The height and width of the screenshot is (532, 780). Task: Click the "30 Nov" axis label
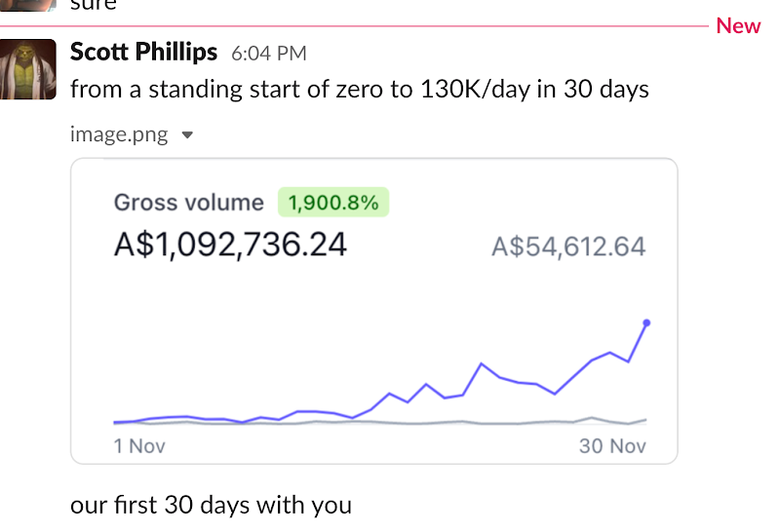pos(612,446)
